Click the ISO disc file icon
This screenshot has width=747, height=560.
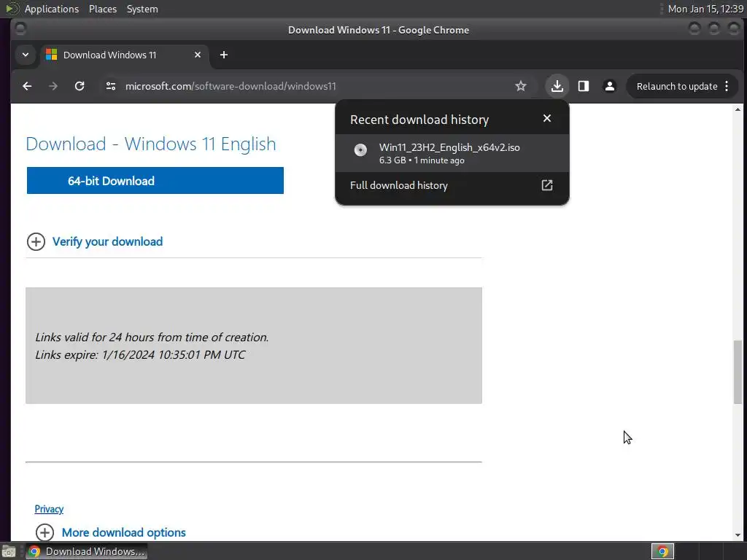coord(360,150)
